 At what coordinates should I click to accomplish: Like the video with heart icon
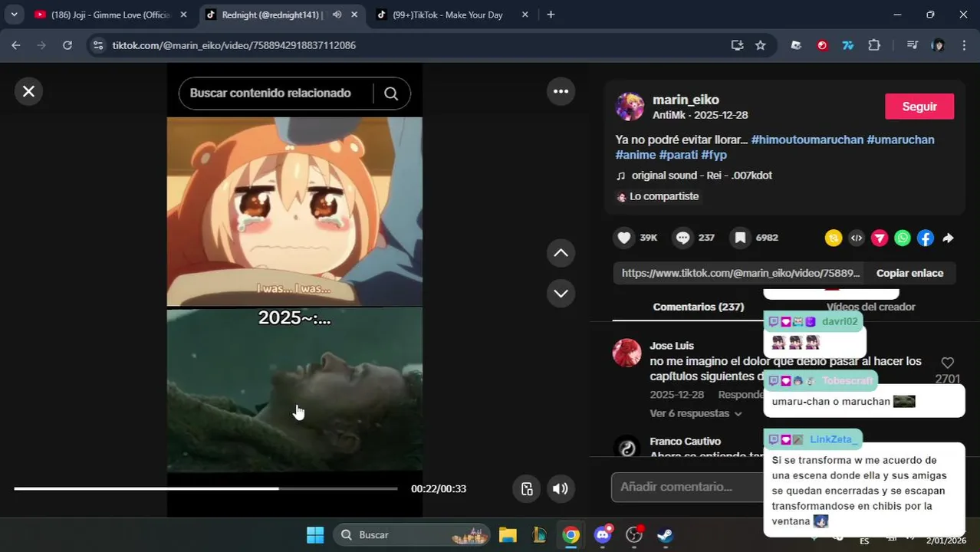[624, 238]
